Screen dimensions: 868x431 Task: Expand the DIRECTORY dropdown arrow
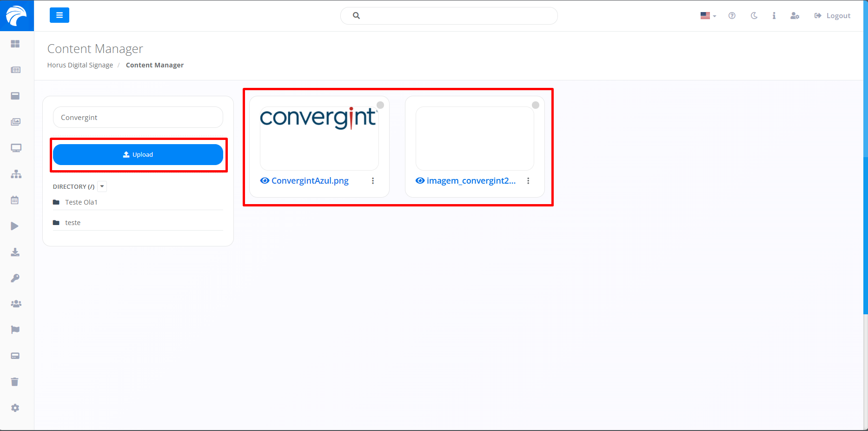102,186
